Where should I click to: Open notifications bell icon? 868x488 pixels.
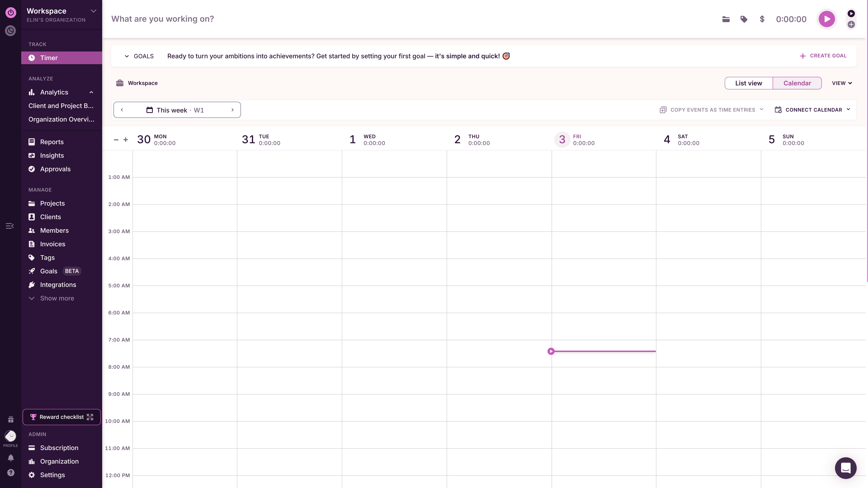click(x=11, y=458)
